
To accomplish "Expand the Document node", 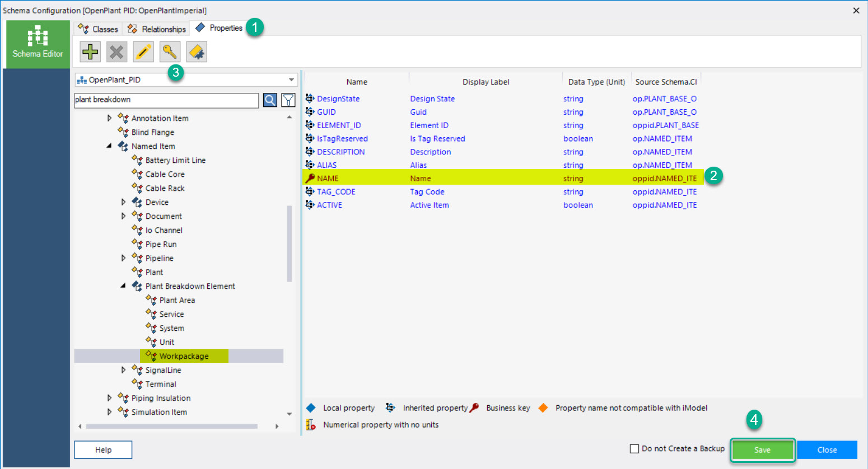I will 123,216.
